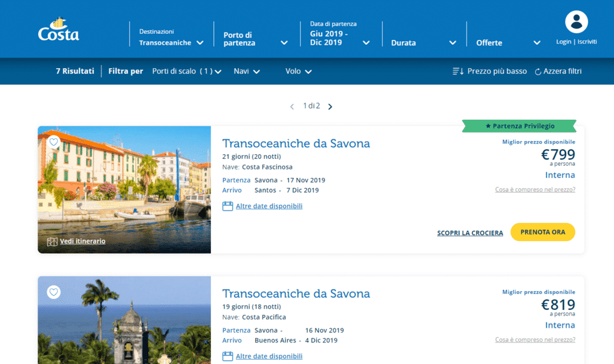Sort results by Prezzo più basso

(x=497, y=71)
